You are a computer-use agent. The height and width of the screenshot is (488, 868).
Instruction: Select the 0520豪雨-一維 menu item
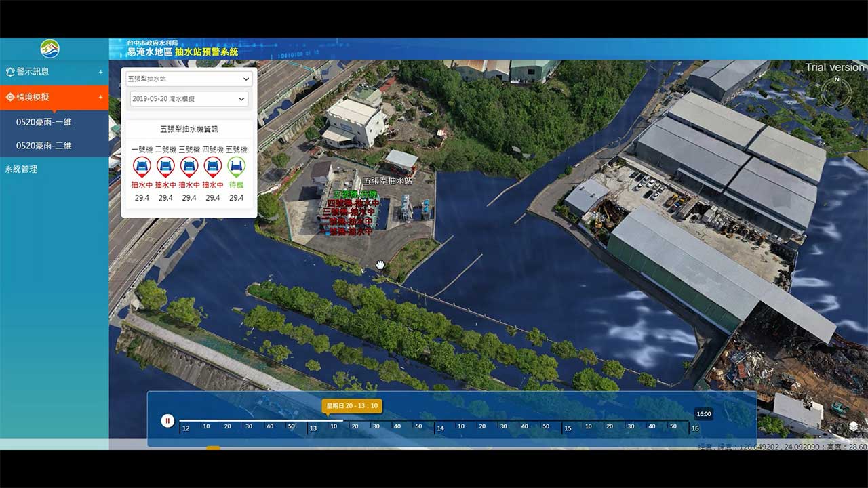pyautogui.click(x=44, y=122)
